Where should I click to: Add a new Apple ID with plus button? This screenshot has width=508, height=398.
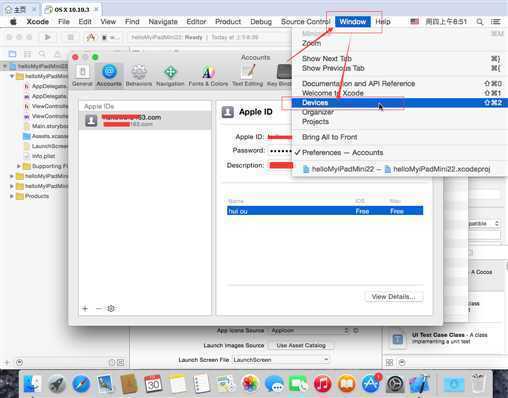[x=85, y=308]
